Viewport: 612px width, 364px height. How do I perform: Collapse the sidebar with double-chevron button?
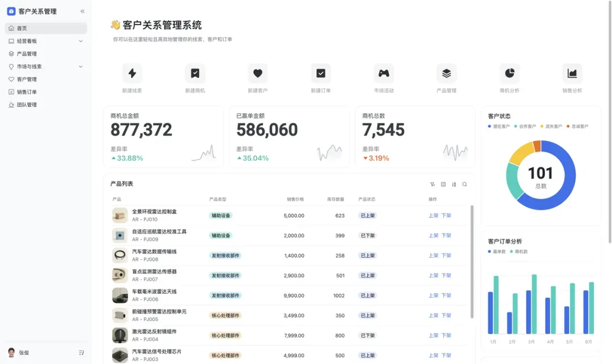coord(82,11)
